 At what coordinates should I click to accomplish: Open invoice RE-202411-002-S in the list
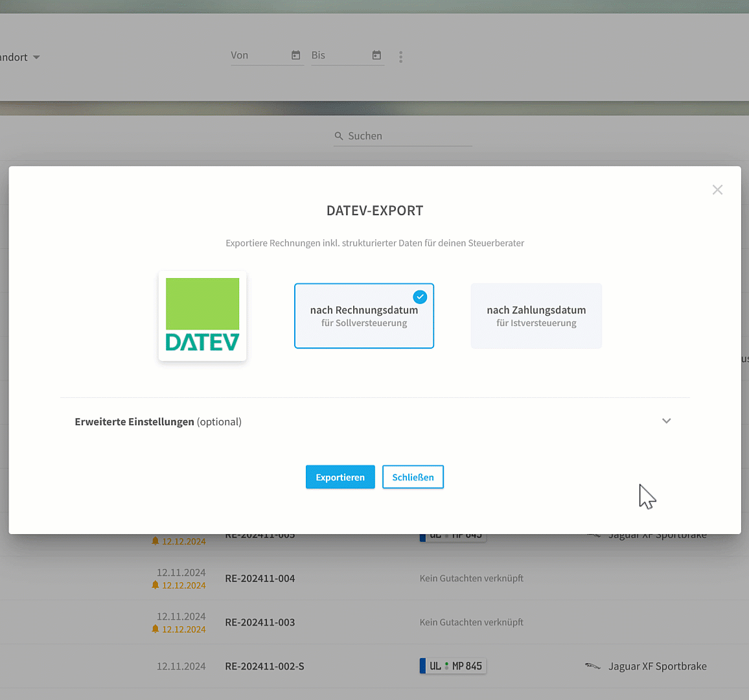264,666
